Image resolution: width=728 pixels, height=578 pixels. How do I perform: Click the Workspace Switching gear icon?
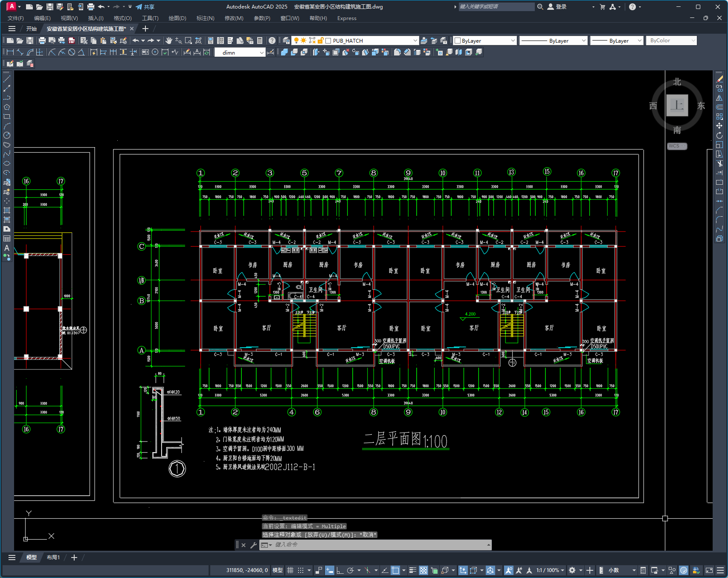[x=572, y=570]
